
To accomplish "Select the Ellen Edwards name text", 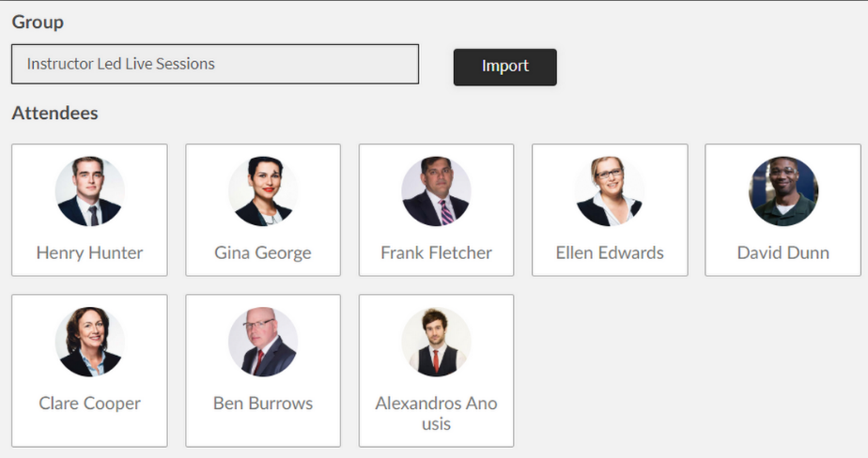I will (x=610, y=252).
